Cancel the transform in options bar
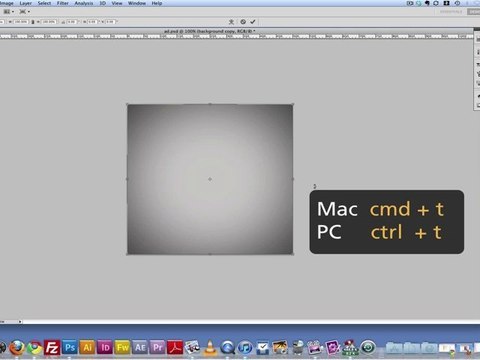Screen dimensions: 480x360 (243, 22)
